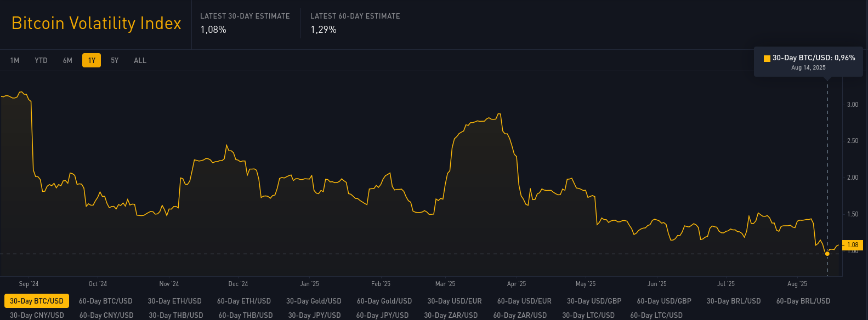Toggle 30-Day USD/EUR series
The height and width of the screenshot is (320, 868).
coord(455,301)
